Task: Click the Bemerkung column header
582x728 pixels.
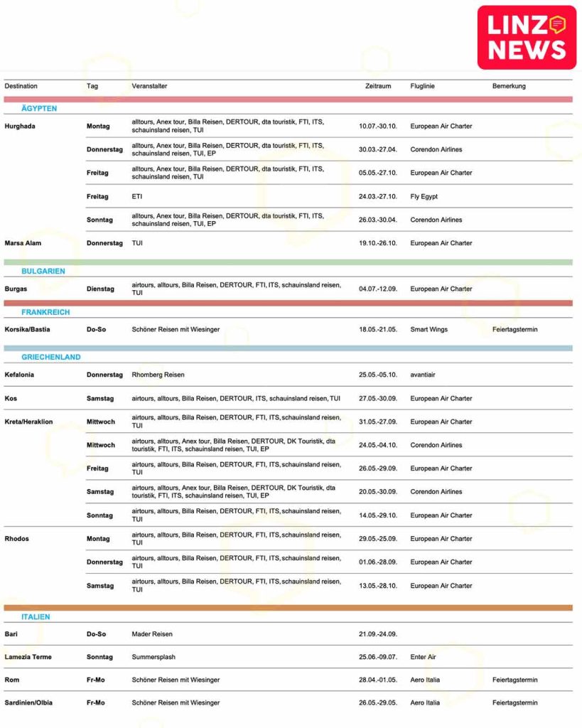Action: click(x=509, y=86)
